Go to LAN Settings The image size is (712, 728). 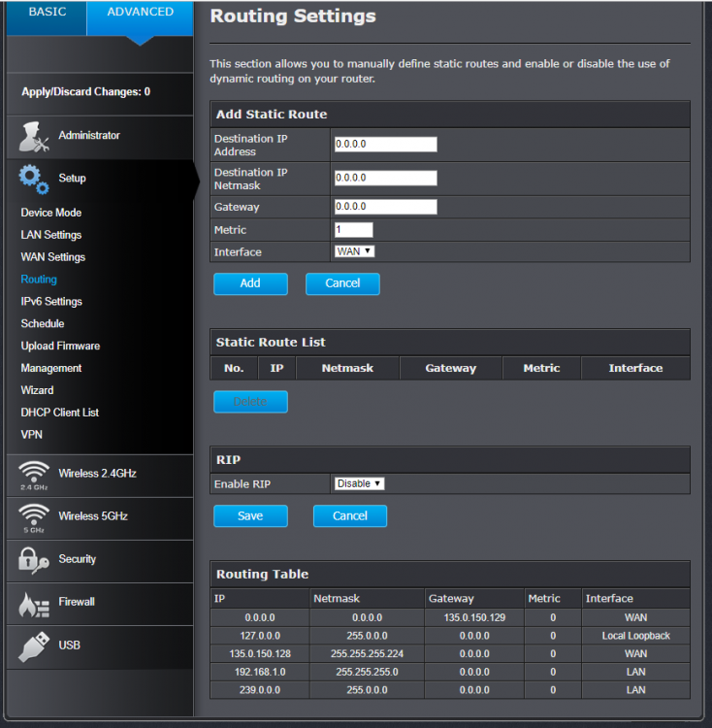pyautogui.click(x=51, y=235)
